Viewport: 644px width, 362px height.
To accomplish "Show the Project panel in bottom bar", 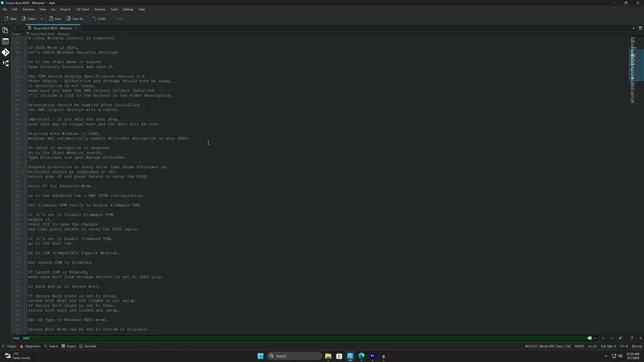I will pos(68,346).
